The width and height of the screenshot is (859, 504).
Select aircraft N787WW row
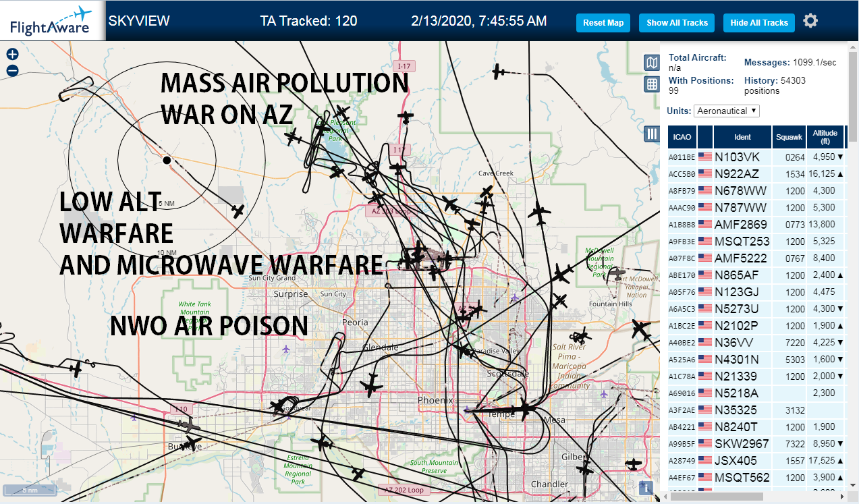pos(756,207)
